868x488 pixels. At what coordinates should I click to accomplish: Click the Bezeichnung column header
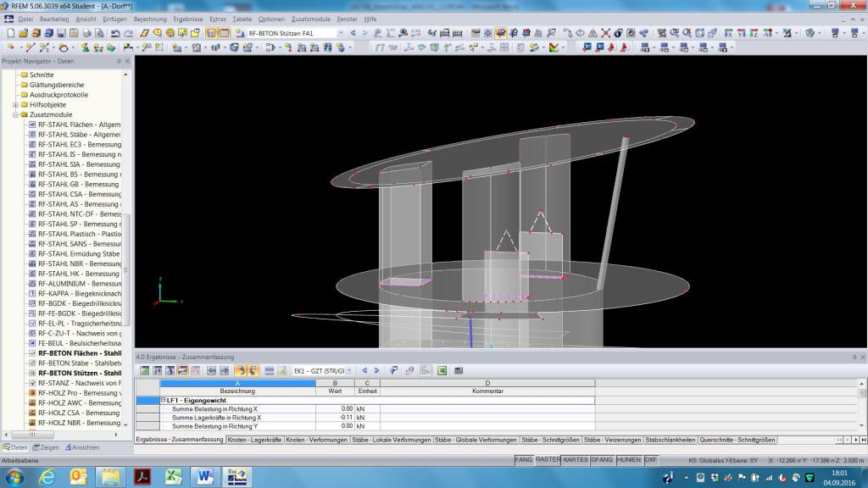coord(237,391)
